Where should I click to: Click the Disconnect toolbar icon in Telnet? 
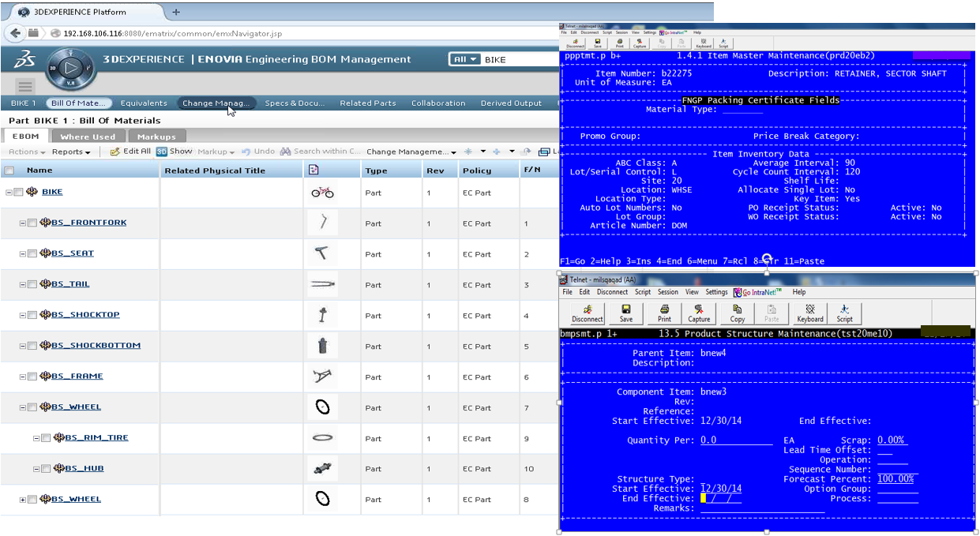click(587, 312)
